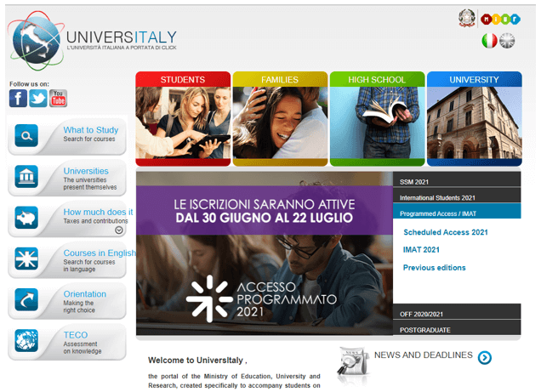Expand the POSTGRADUATE section
541x392 pixels.
(x=457, y=327)
